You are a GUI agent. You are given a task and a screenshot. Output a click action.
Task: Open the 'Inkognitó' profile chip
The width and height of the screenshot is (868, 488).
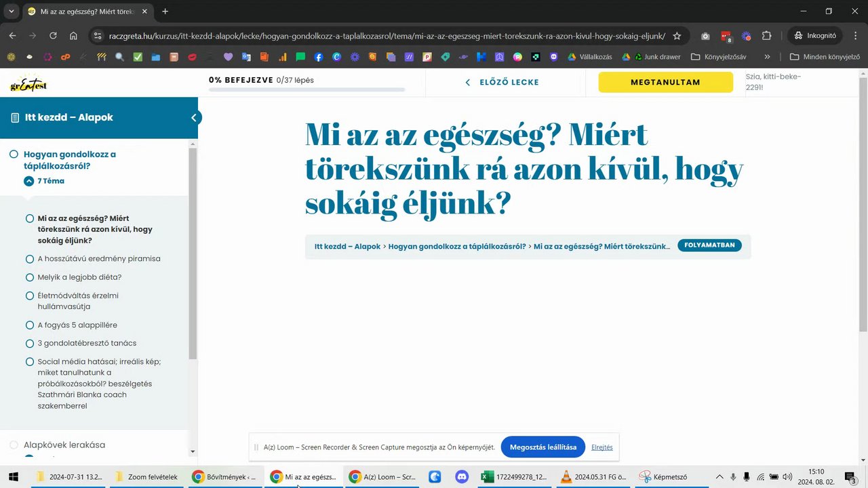[x=816, y=36]
